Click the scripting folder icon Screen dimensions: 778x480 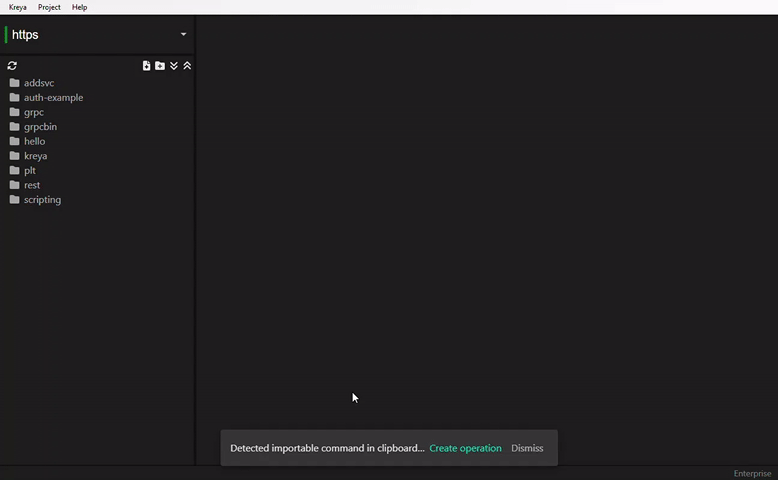(x=14, y=200)
